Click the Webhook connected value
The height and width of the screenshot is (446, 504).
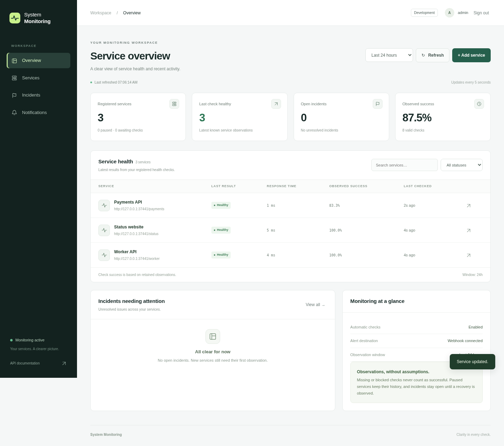(x=465, y=341)
